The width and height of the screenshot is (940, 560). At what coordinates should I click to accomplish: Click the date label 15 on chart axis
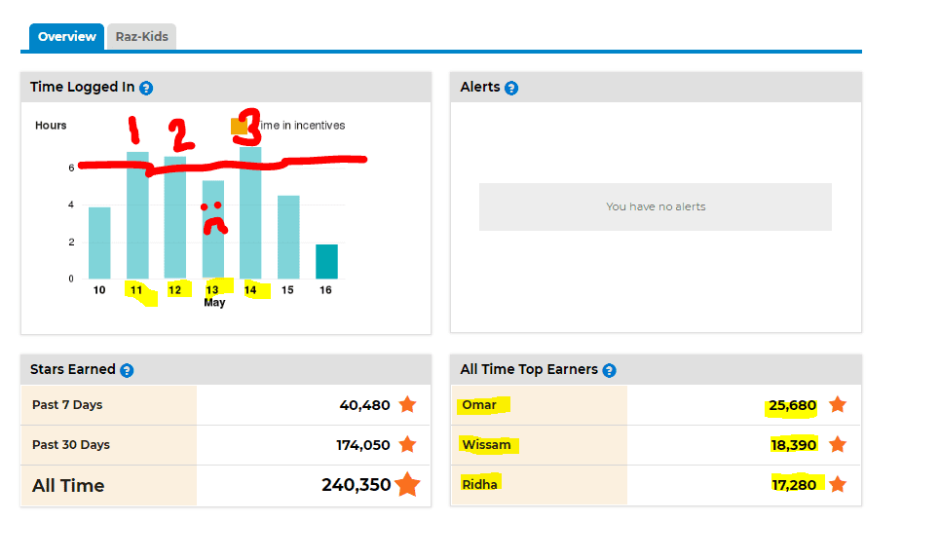(287, 290)
